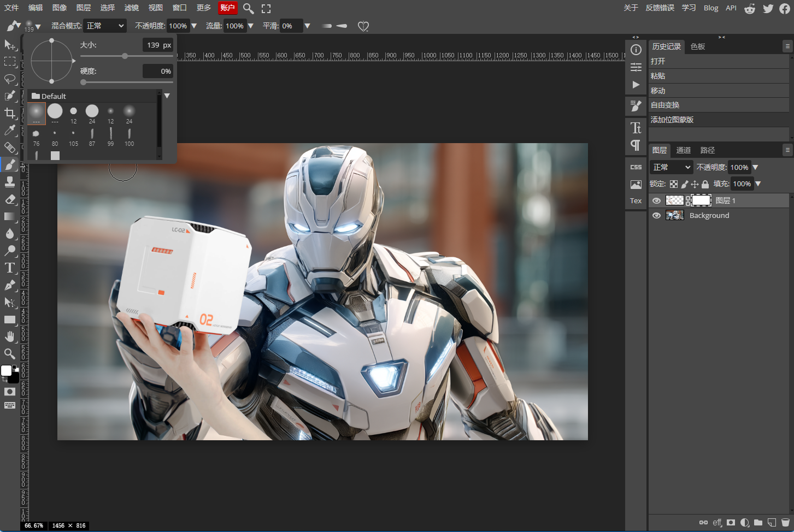Select the Clone Stamp tool

point(10,182)
